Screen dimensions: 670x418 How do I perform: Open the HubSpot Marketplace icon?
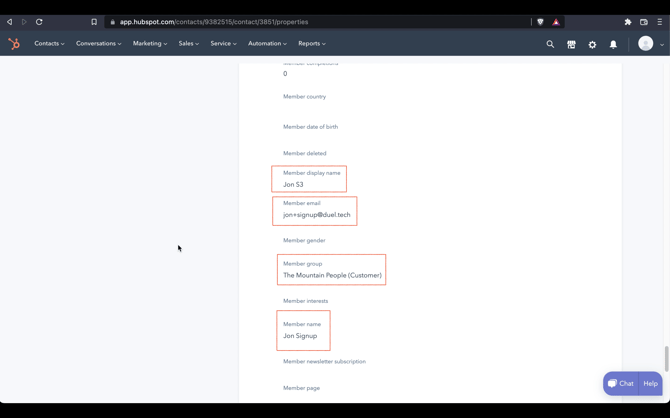[571, 44]
